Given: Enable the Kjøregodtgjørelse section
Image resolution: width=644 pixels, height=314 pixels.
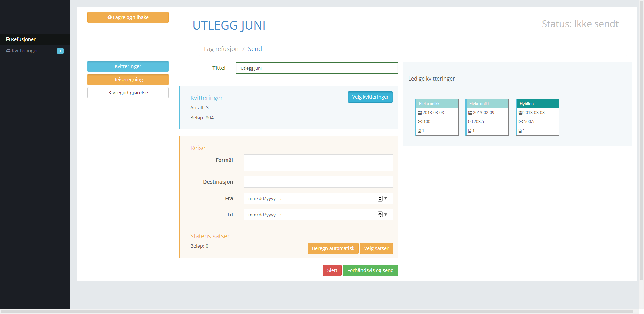Looking at the screenshot, I should tap(128, 93).
